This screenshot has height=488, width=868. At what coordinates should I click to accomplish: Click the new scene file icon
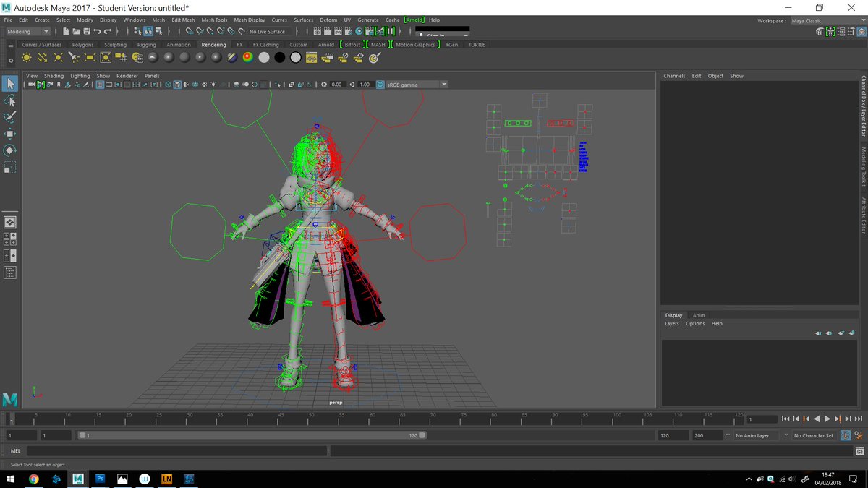[x=66, y=31]
